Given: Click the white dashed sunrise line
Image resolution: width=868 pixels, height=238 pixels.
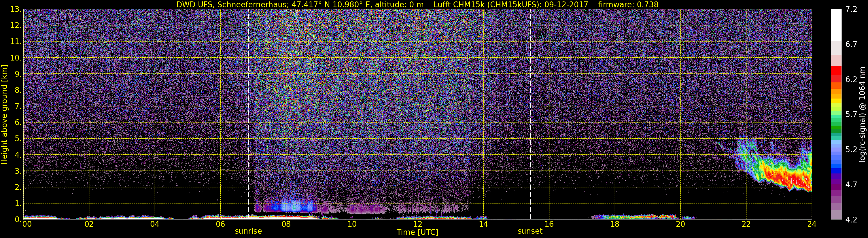Looking at the screenshot, I should pos(248,114).
